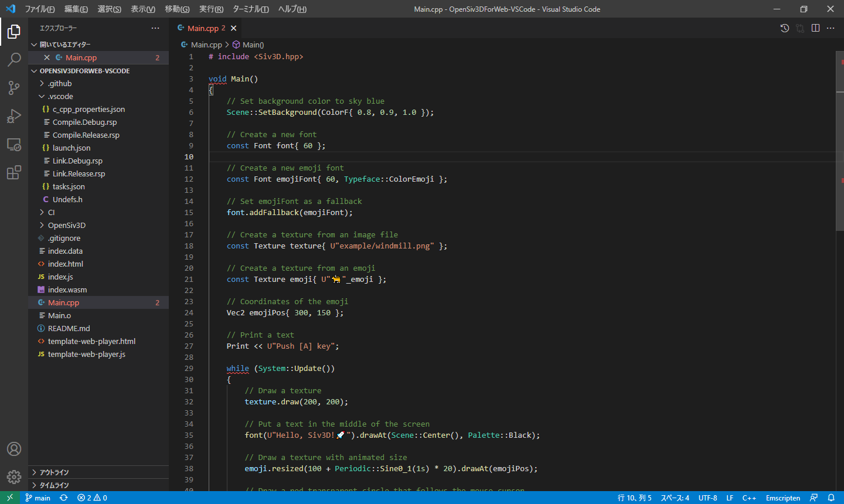Close Main.cpp in open editors list
This screenshot has height=504, width=844.
(x=47, y=57)
